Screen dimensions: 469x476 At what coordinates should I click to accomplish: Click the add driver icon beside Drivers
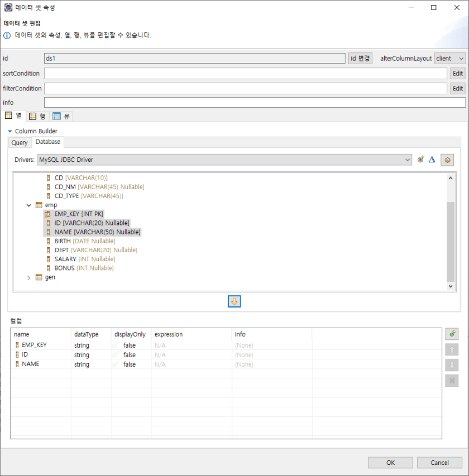(x=421, y=160)
